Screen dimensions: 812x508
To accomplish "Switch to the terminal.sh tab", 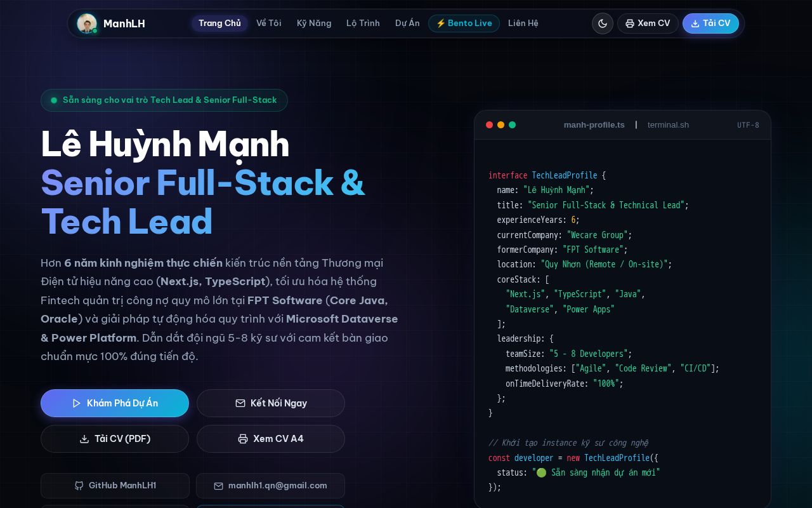I will click(x=668, y=125).
